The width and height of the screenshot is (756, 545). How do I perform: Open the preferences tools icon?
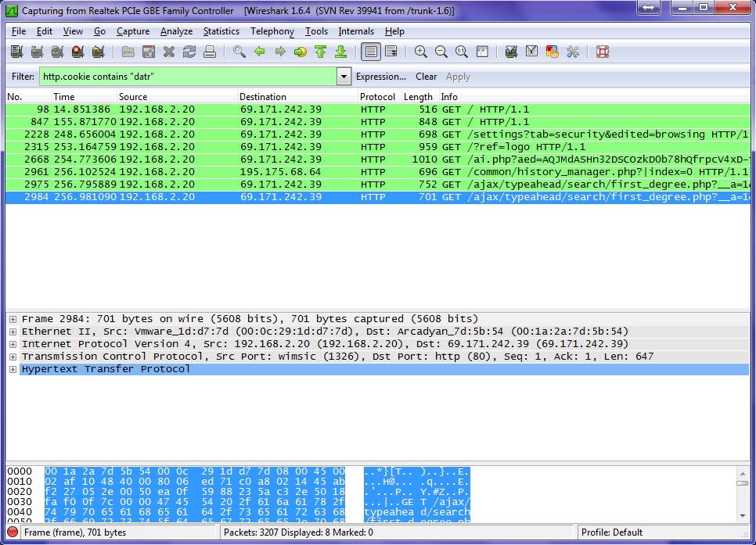[x=572, y=52]
